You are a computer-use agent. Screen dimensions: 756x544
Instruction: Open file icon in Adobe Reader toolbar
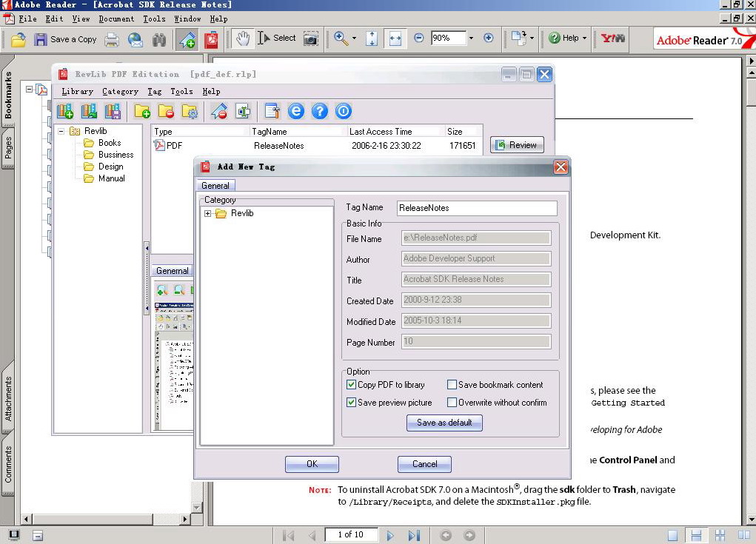point(19,39)
